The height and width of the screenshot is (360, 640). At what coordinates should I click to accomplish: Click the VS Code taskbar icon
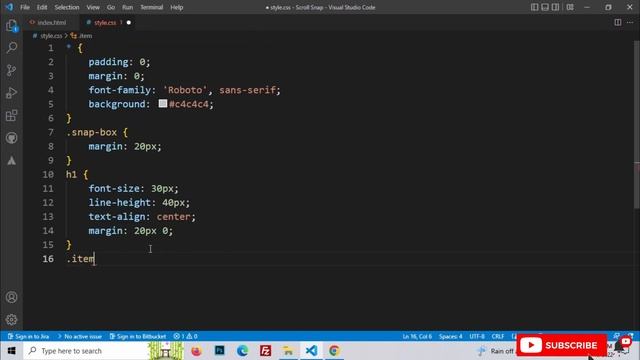pos(311,351)
